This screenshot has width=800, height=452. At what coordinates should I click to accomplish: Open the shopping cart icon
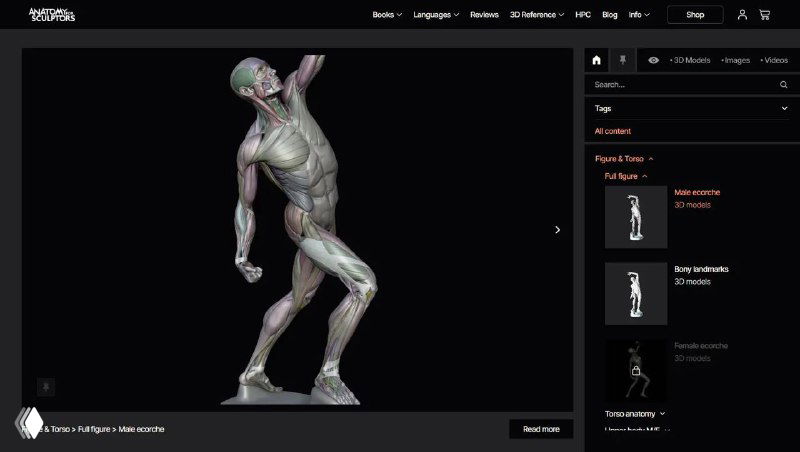coord(764,15)
